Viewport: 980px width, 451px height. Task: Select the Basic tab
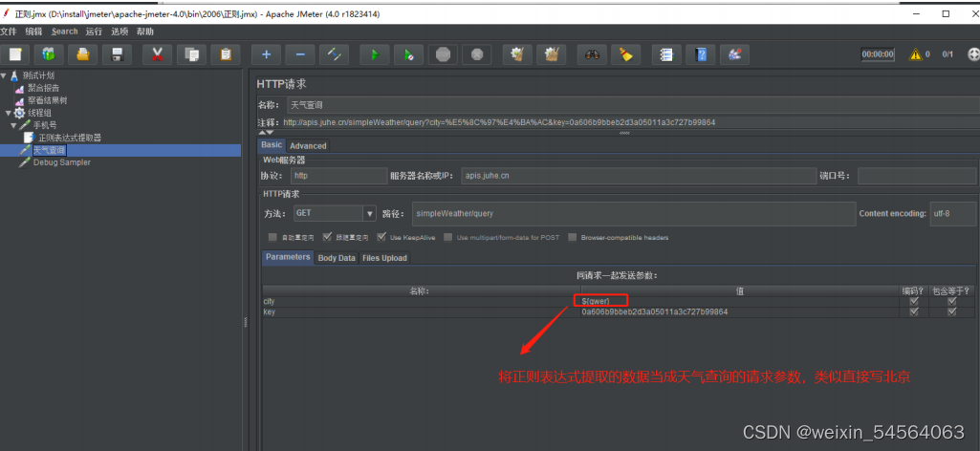pos(272,145)
